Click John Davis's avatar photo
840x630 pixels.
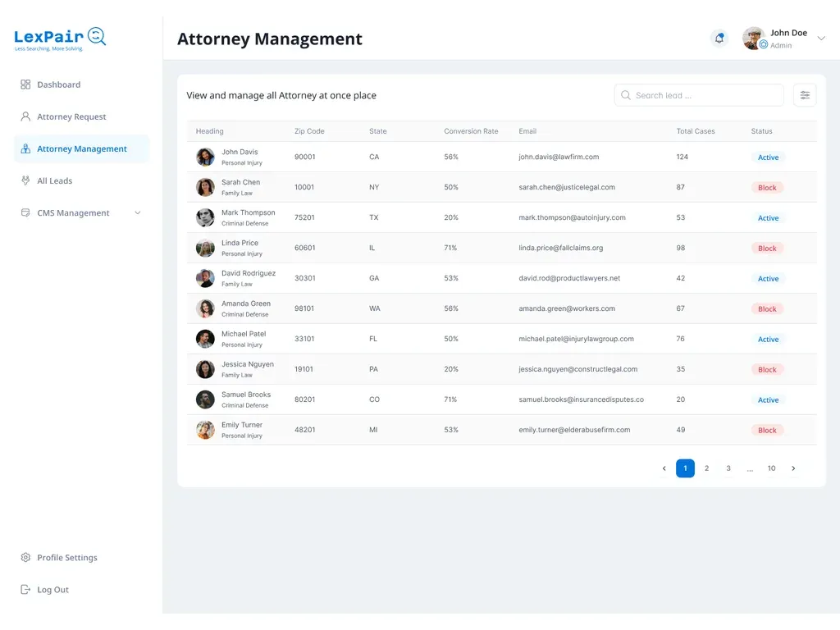pos(205,157)
